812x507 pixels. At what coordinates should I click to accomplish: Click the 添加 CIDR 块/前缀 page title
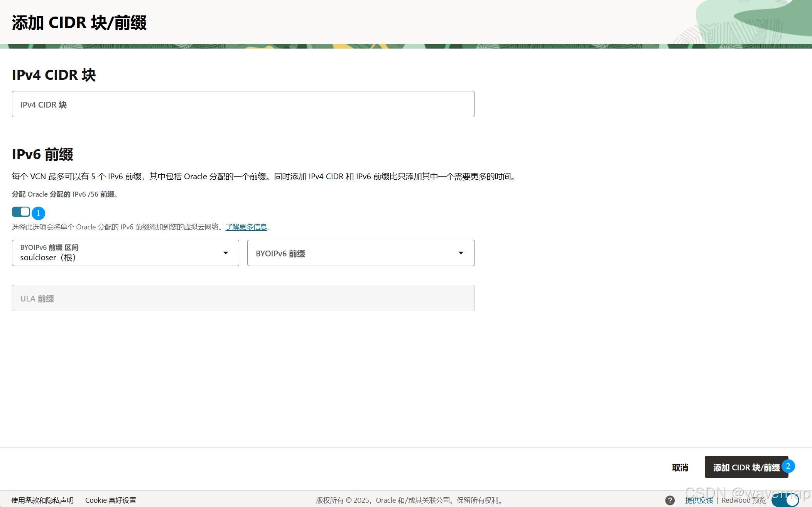tap(79, 23)
